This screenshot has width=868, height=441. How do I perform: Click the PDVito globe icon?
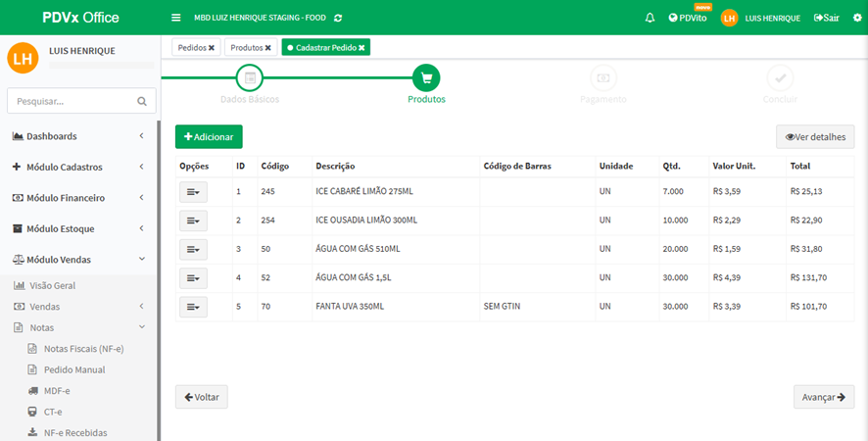[673, 18]
